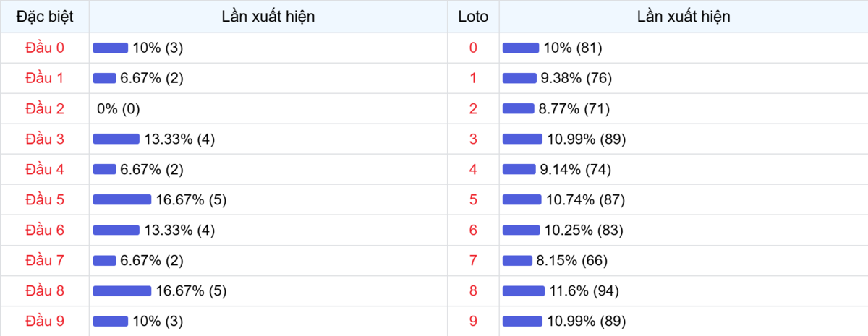The width and height of the screenshot is (868, 336).
Task: Select Loto number 9 label
Action: pos(473,321)
